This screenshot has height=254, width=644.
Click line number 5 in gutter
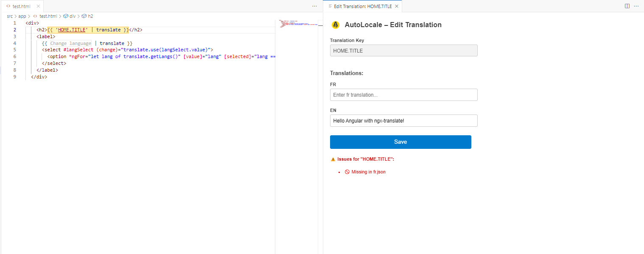[15, 50]
